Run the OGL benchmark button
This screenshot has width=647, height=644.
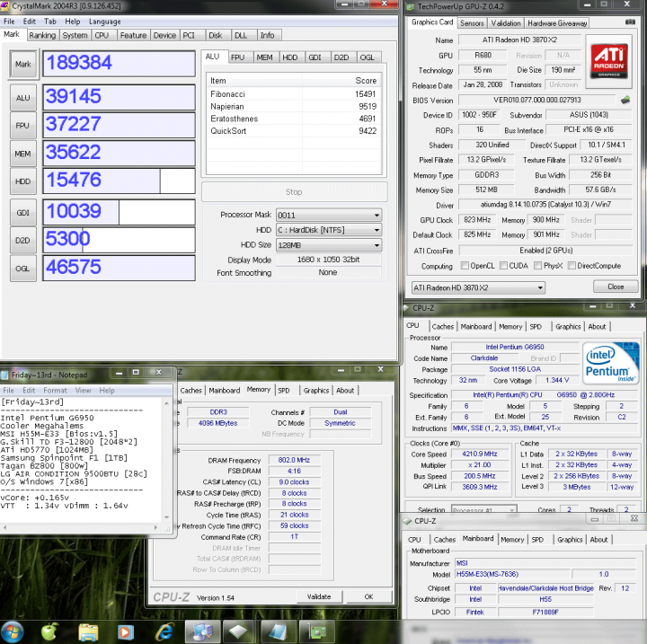tap(23, 269)
